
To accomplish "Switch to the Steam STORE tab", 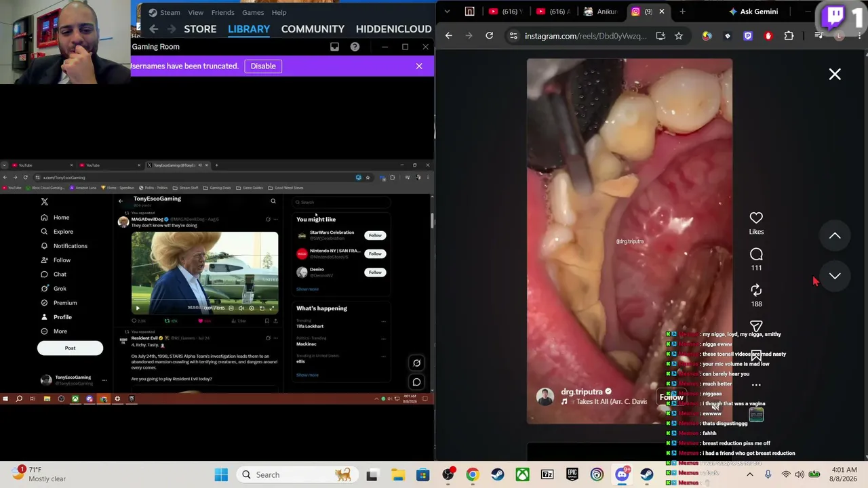I will coord(200,29).
